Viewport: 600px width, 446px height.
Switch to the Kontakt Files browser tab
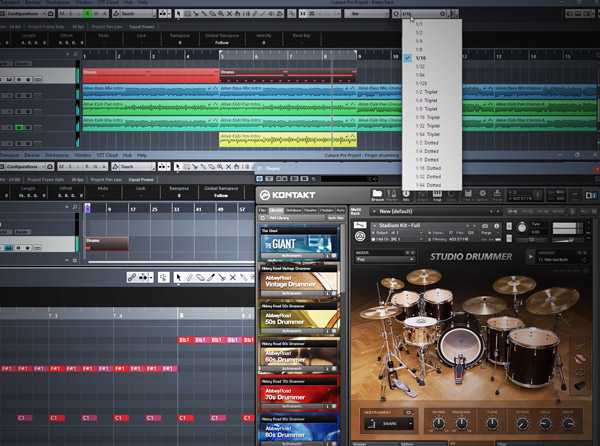[262, 210]
